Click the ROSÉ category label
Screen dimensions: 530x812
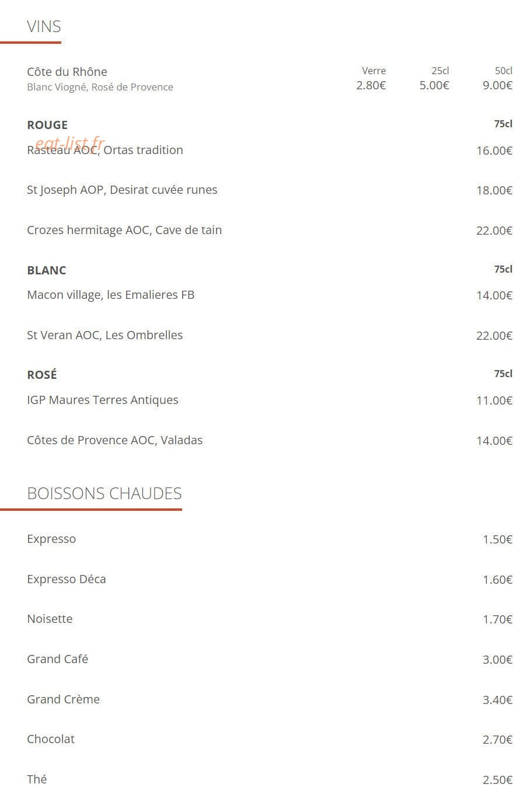[x=42, y=375]
